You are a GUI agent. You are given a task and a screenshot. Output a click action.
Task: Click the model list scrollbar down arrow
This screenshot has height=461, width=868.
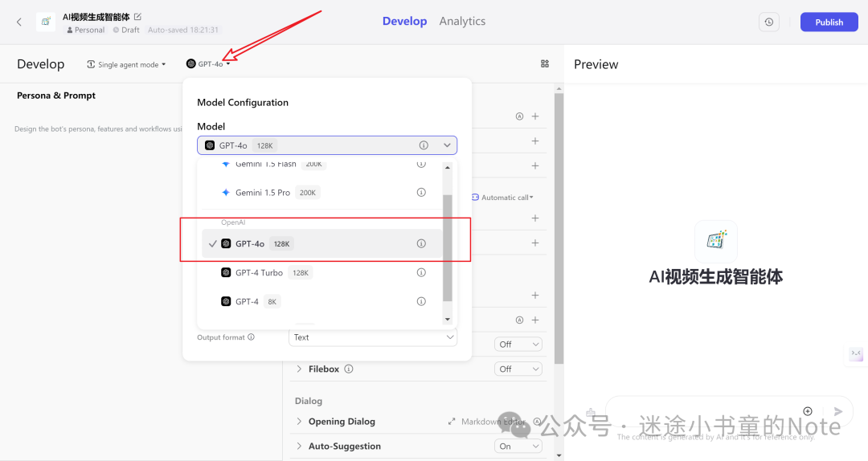pos(448,320)
